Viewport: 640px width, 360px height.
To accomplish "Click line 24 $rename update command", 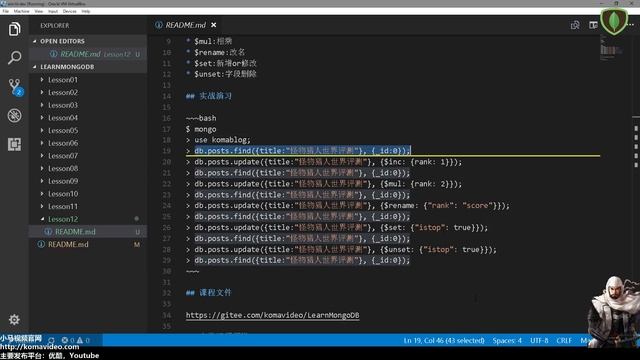I will [352, 206].
